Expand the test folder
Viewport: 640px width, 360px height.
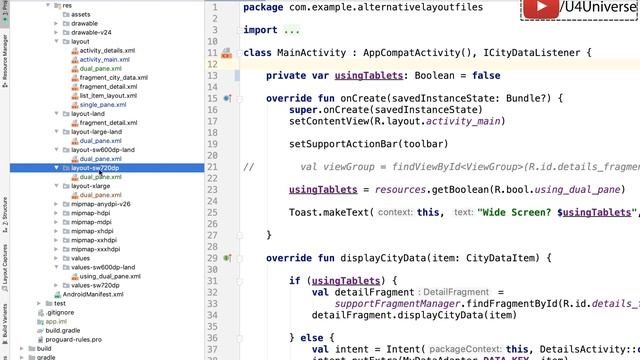(x=39, y=303)
